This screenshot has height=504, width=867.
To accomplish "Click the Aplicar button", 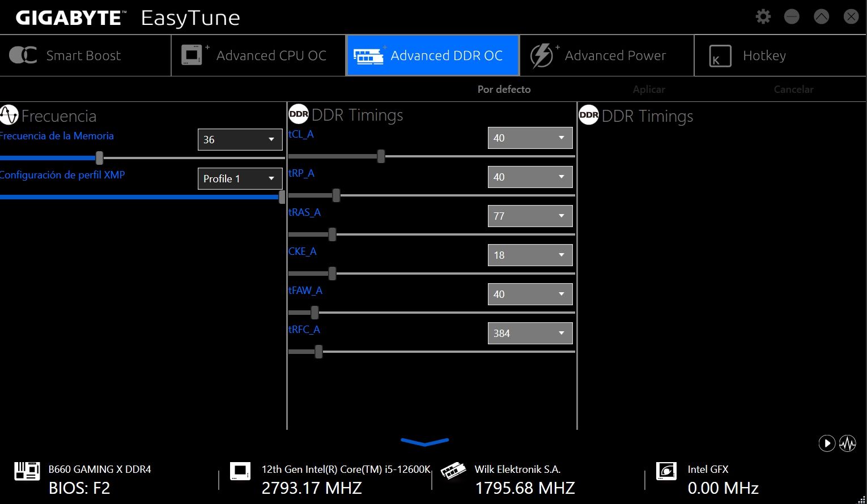I will coord(649,89).
